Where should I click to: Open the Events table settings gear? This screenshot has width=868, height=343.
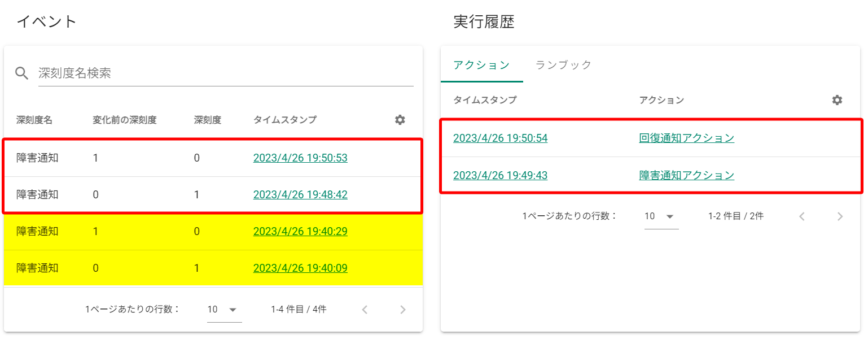click(400, 120)
